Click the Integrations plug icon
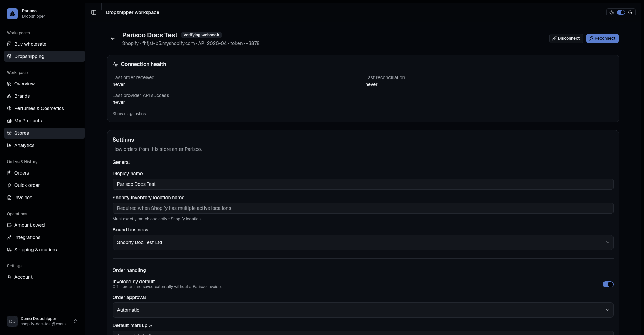 tap(9, 237)
